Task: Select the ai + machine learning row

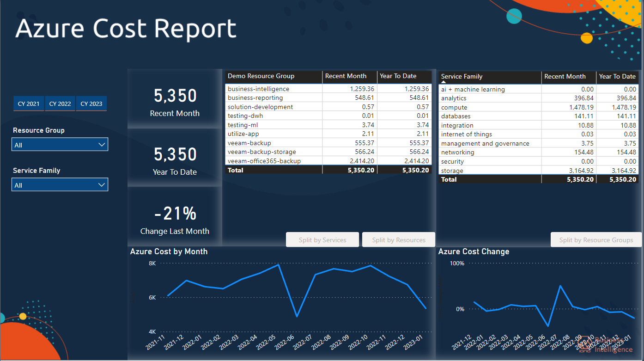Action: pyautogui.click(x=538, y=89)
